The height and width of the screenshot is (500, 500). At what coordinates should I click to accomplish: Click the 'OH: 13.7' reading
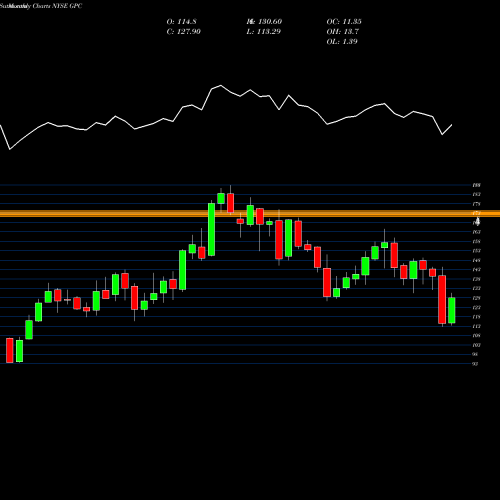point(343,32)
